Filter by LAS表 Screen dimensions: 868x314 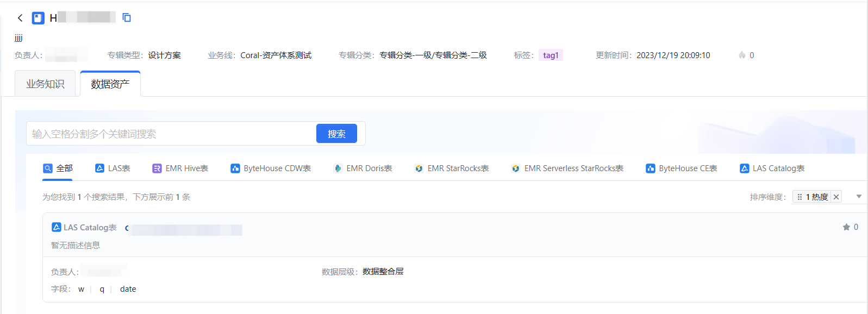tap(113, 168)
